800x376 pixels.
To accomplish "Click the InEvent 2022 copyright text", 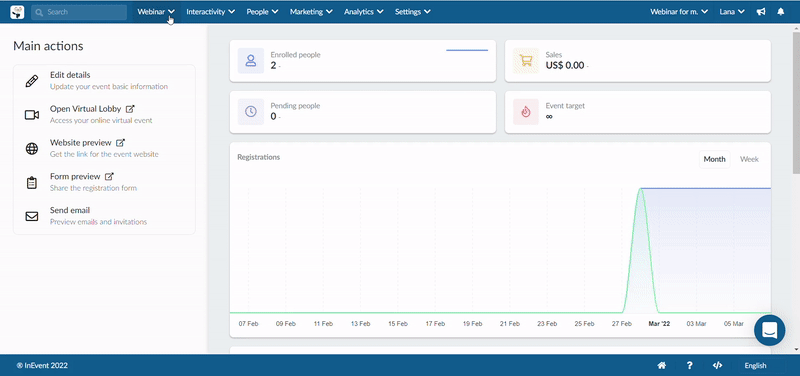I will tap(42, 365).
